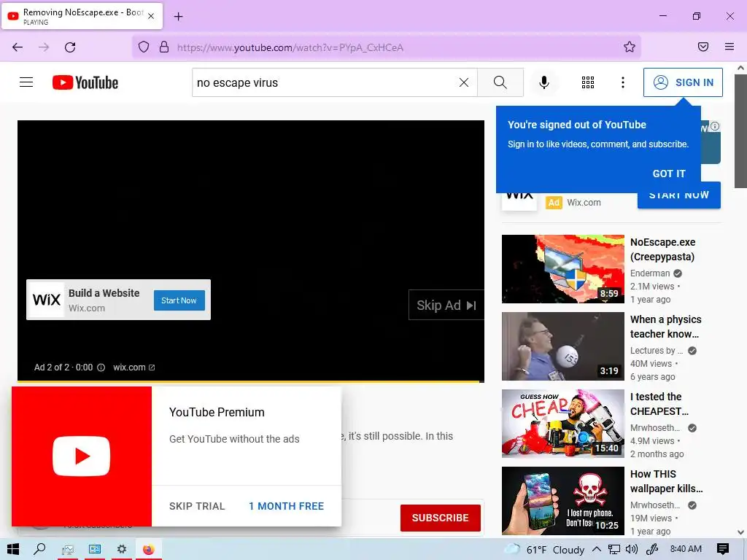Open the tracking protection shield icon

(144, 47)
